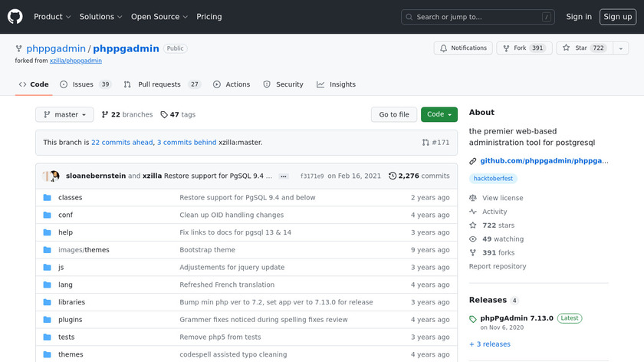Click the hacktoberfest topic tag

tap(493, 179)
